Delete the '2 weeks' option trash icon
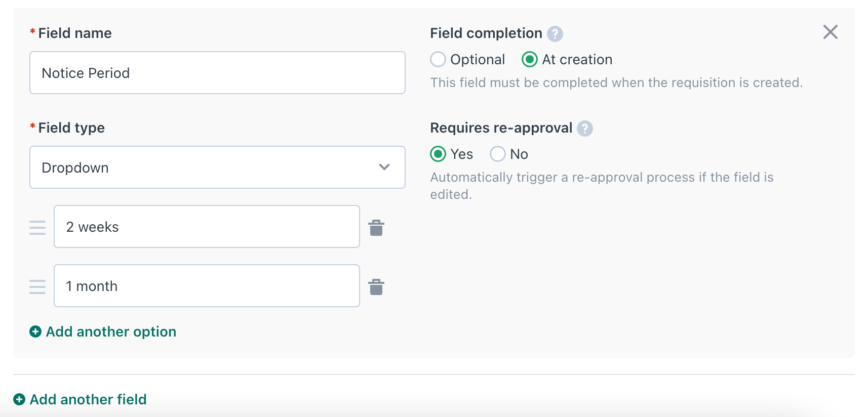The image size is (868, 417). tap(376, 228)
